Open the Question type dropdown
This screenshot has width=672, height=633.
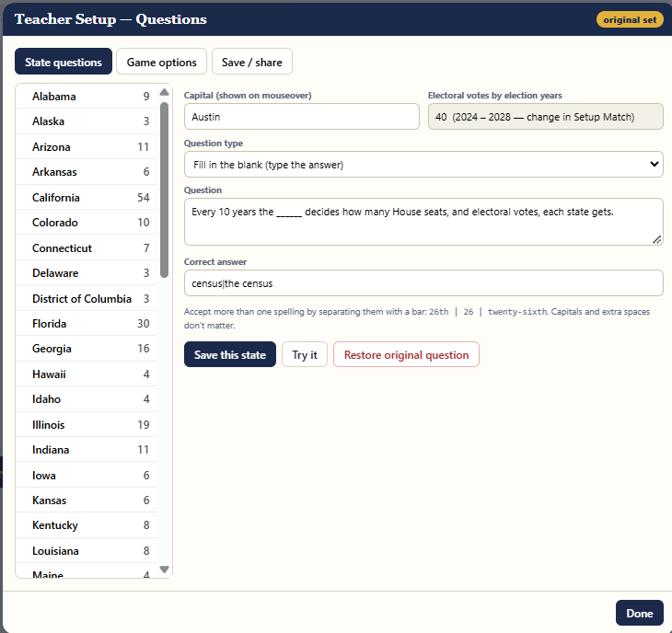pyautogui.click(x=423, y=164)
